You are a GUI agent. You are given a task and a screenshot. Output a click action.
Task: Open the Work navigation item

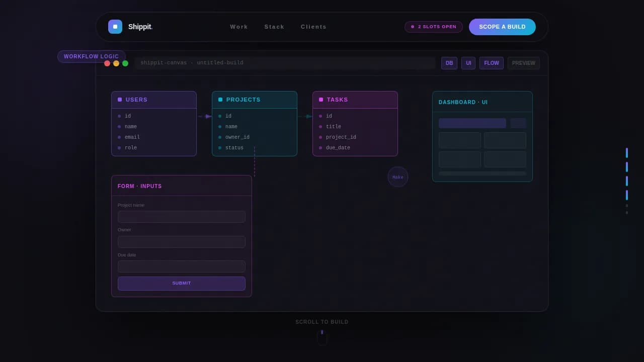239,27
